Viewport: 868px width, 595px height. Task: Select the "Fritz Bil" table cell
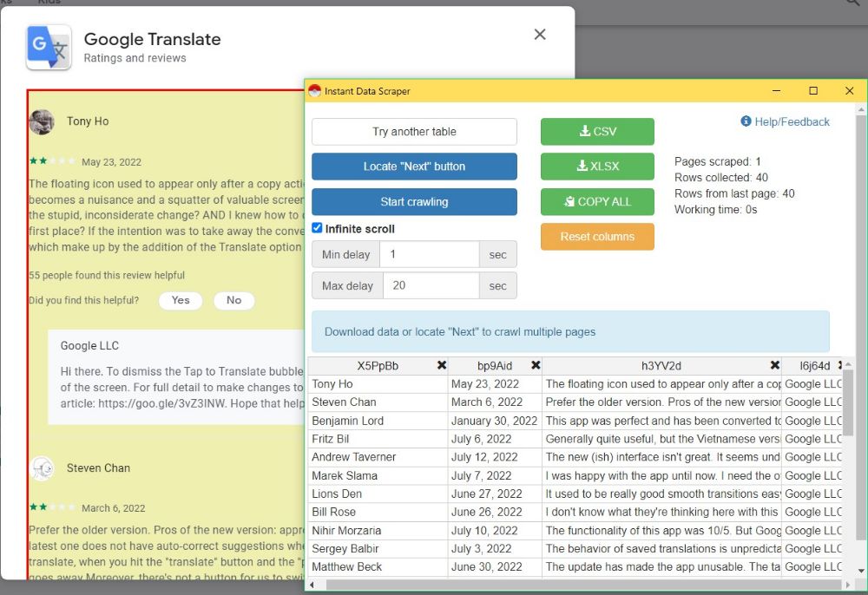(378, 439)
